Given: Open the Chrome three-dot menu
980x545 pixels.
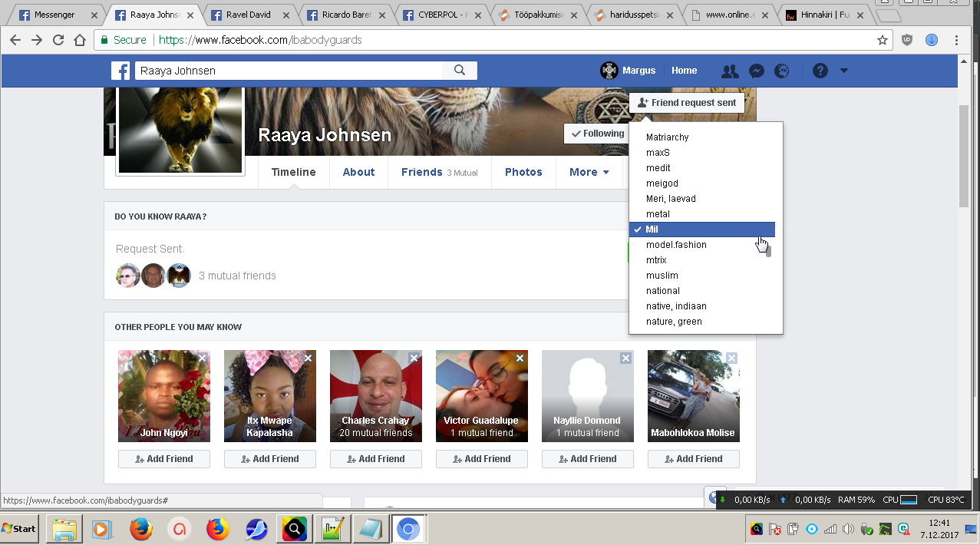Looking at the screenshot, I should pos(957,40).
